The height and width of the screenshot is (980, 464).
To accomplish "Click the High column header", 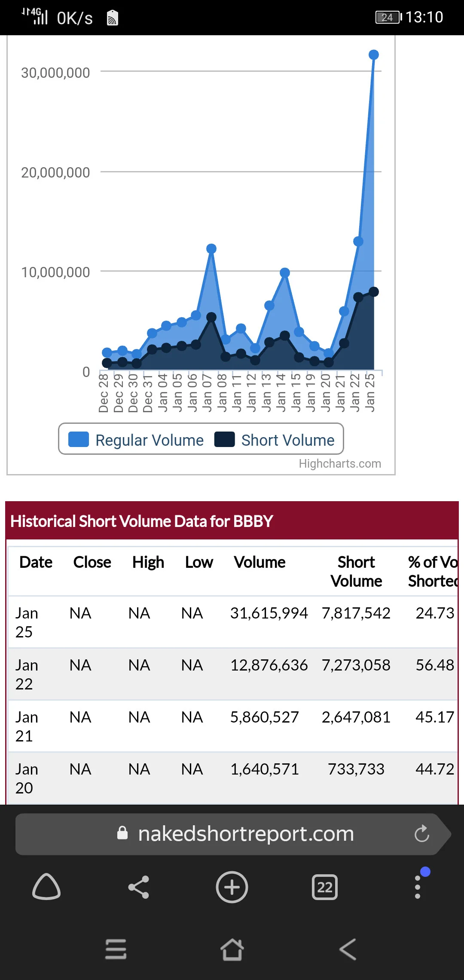I will [148, 562].
